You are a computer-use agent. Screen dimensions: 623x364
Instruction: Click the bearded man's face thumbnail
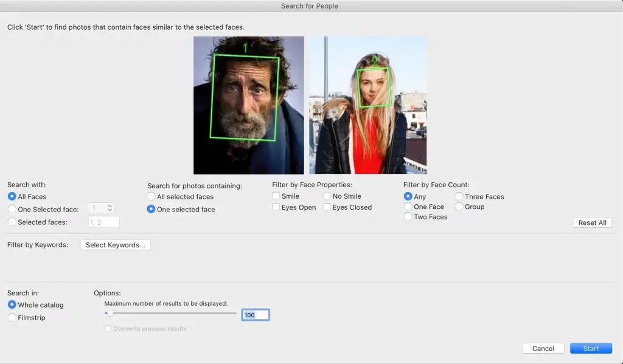click(x=248, y=105)
